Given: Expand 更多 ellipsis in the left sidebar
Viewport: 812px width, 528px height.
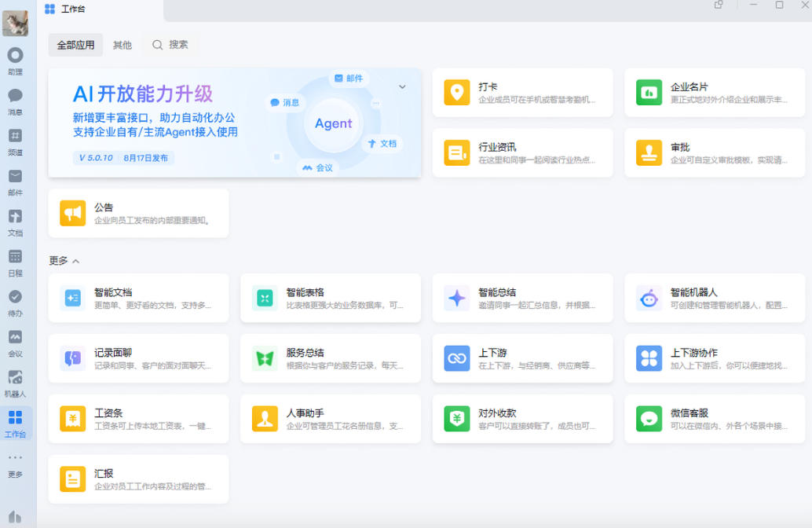Looking at the screenshot, I should (x=15, y=464).
